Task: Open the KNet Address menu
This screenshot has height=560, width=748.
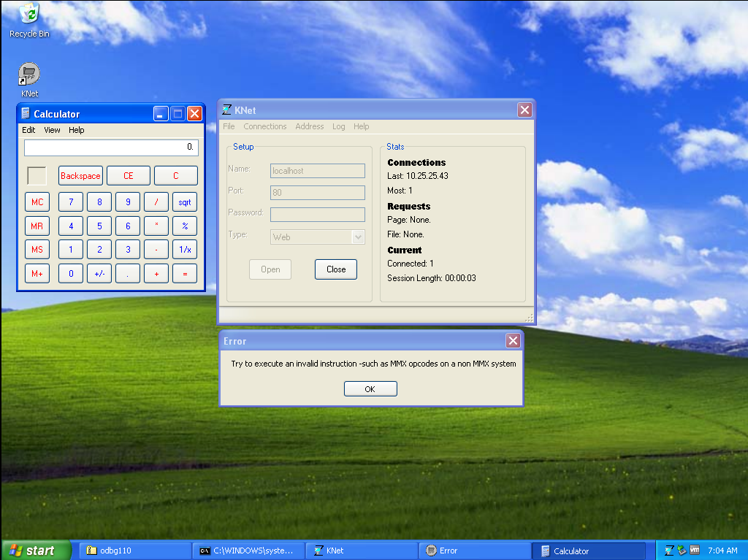Action: pyautogui.click(x=309, y=126)
